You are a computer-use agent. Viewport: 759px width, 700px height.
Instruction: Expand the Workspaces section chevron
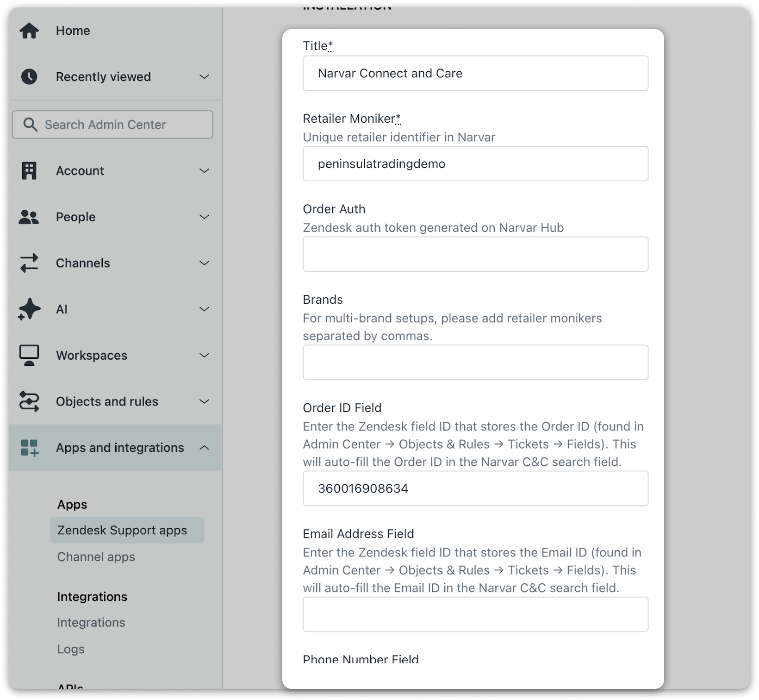click(204, 356)
